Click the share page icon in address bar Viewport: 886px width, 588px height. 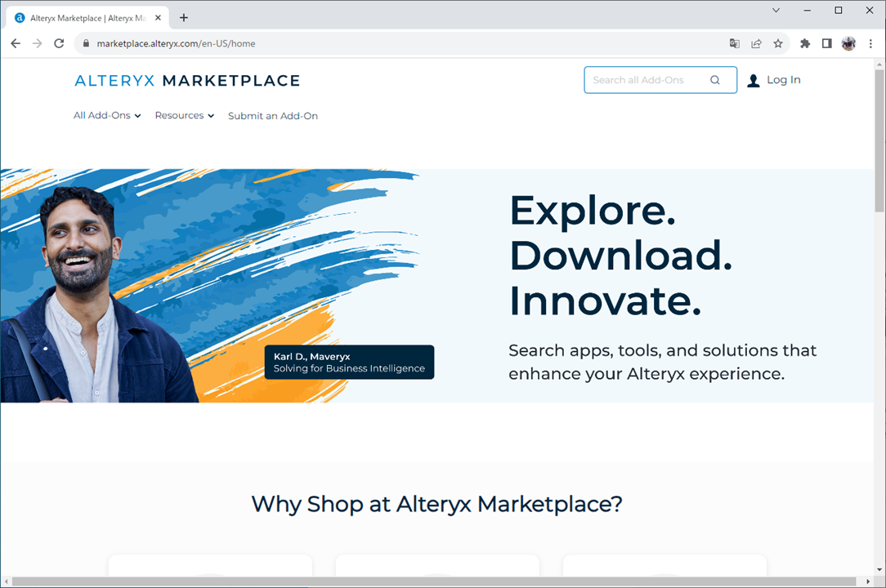tap(757, 43)
